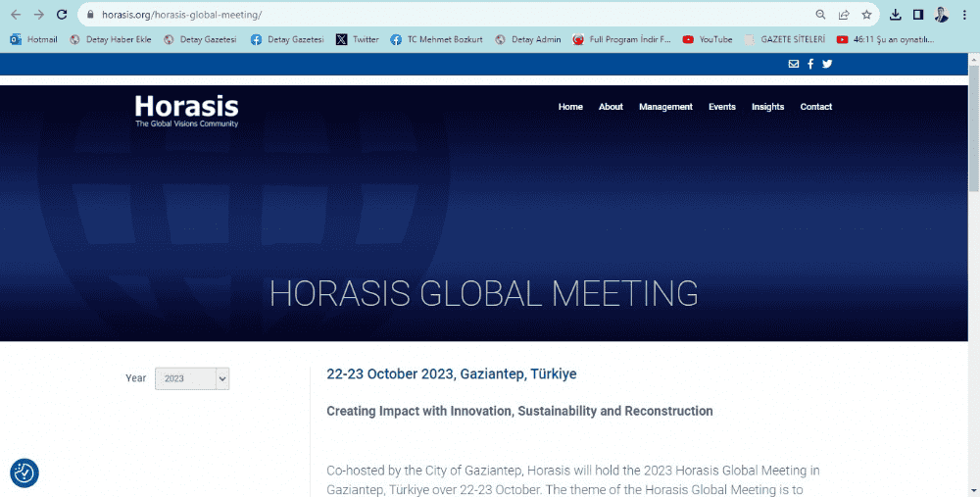Screen dimensions: 980x497
Task: Click the round cookie consent badge
Action: pyautogui.click(x=24, y=472)
